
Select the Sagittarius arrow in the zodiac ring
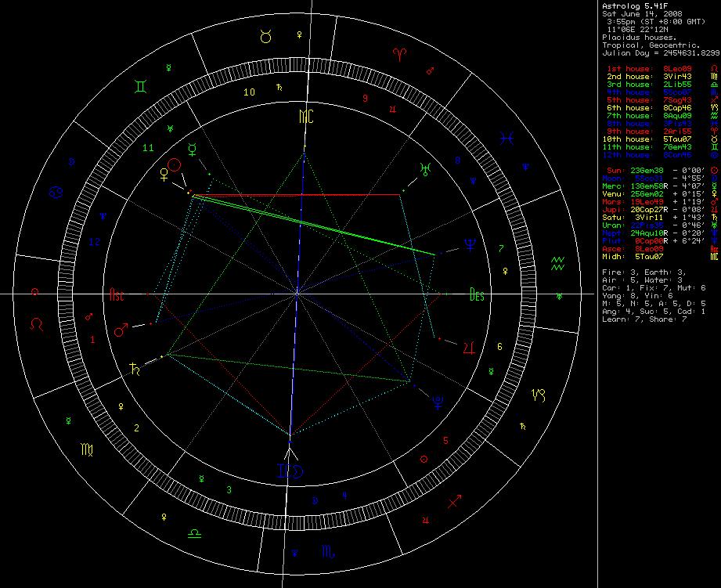(455, 499)
